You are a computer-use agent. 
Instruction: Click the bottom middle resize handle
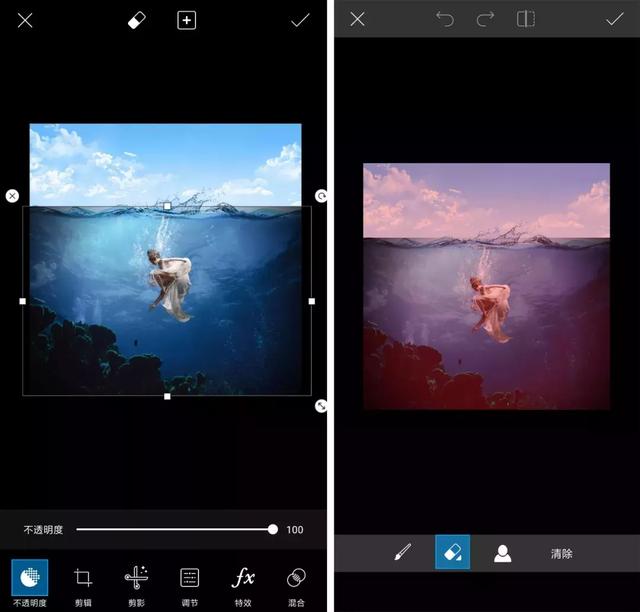(x=167, y=396)
